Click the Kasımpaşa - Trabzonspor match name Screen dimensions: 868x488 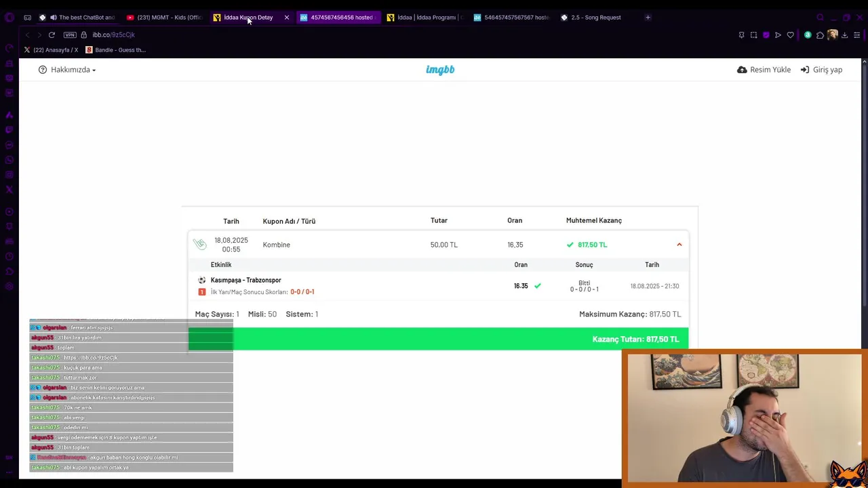245,280
